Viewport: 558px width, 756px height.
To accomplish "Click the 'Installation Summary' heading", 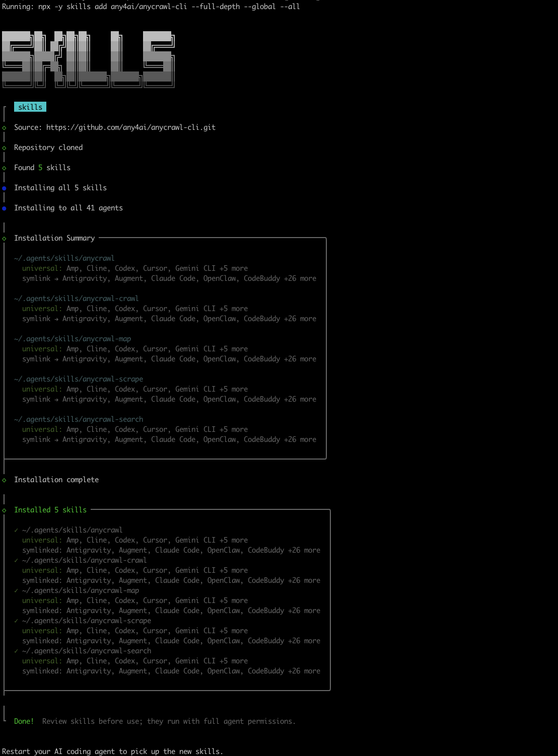I will (54, 238).
